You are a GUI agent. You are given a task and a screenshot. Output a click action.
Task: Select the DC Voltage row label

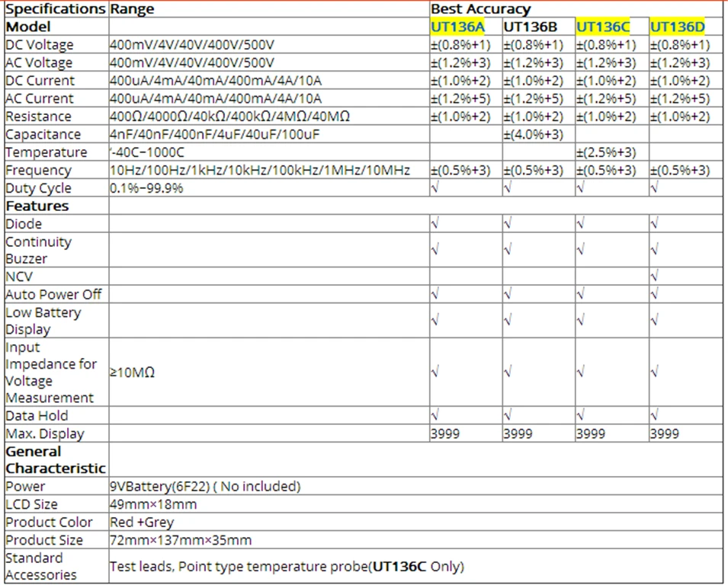[x=40, y=45]
